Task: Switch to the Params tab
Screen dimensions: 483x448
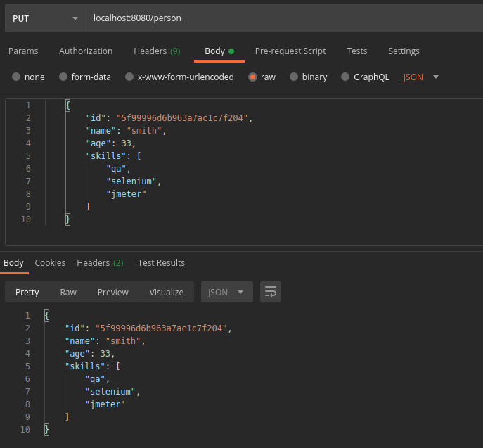Action: coord(23,51)
